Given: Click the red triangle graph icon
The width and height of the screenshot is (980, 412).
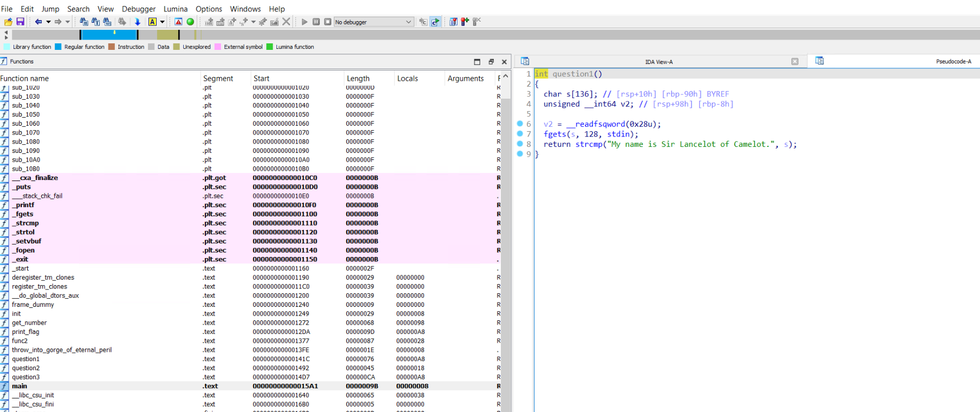Looking at the screenshot, I should click(x=178, y=22).
